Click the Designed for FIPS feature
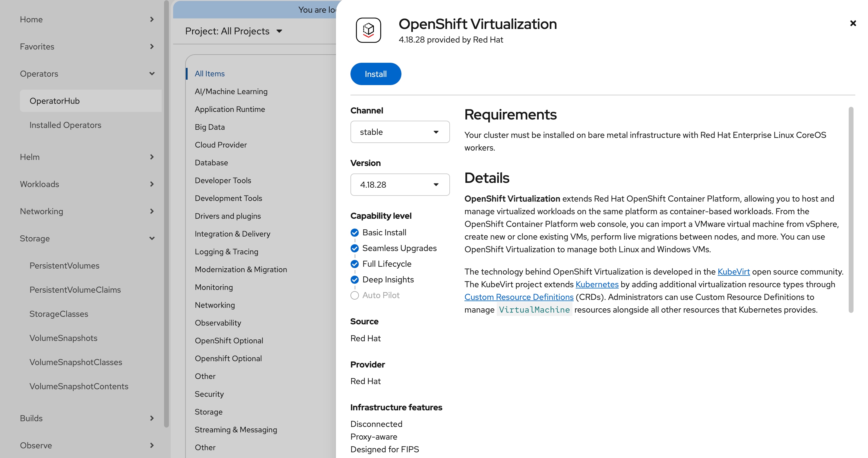868x458 pixels. (x=385, y=449)
